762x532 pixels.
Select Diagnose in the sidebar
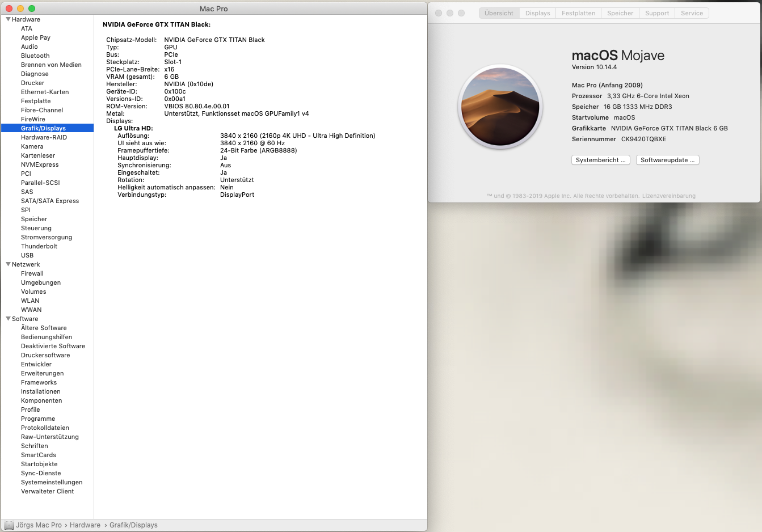point(35,74)
